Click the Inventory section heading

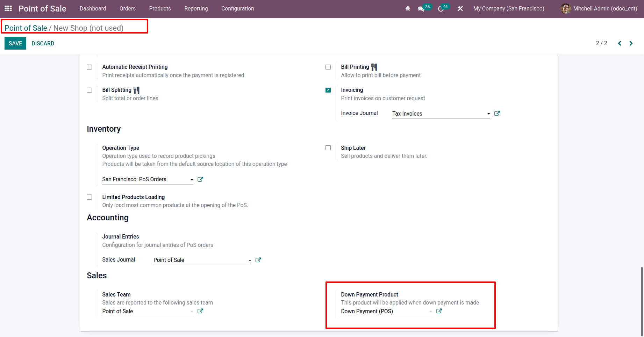[x=103, y=129]
